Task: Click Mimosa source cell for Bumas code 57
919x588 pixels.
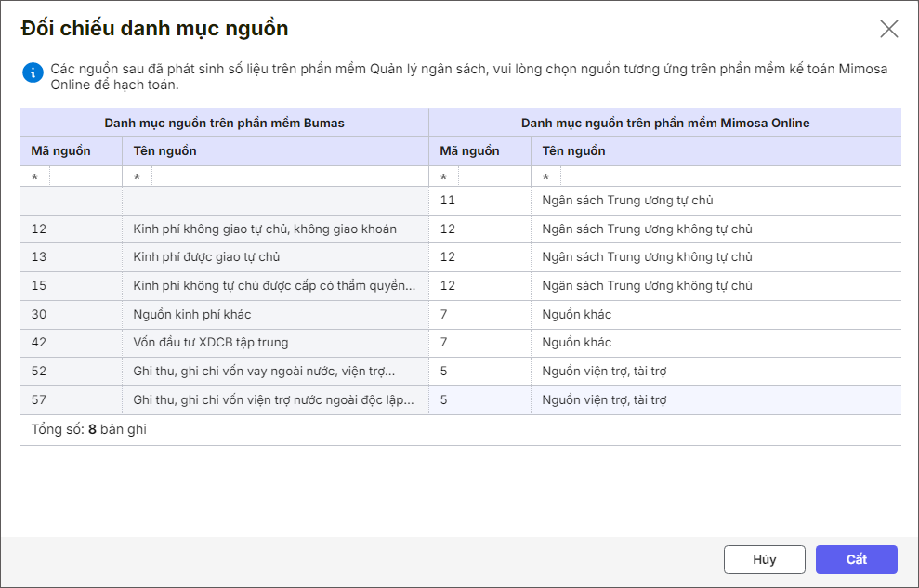Action: tap(605, 400)
